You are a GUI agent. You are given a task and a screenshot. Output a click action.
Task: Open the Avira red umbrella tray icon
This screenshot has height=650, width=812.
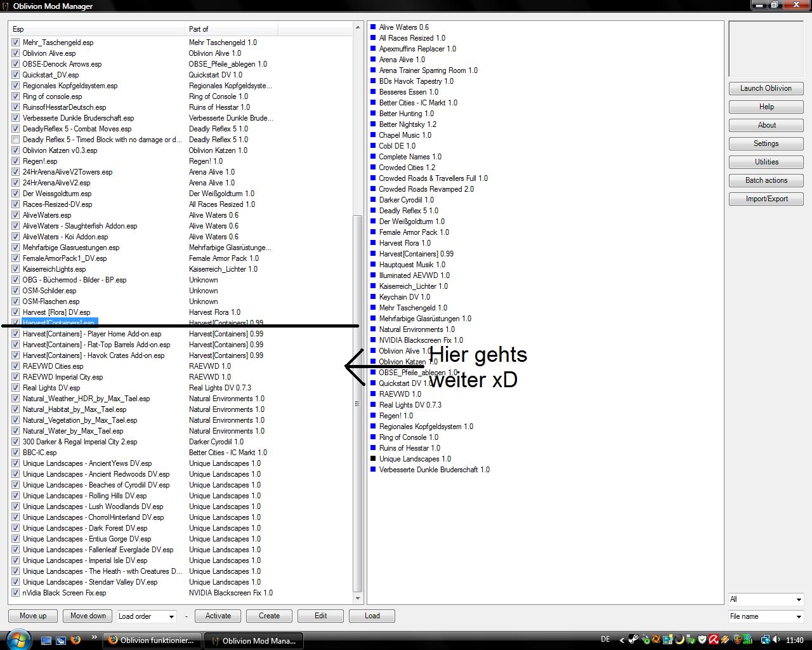pos(713,640)
